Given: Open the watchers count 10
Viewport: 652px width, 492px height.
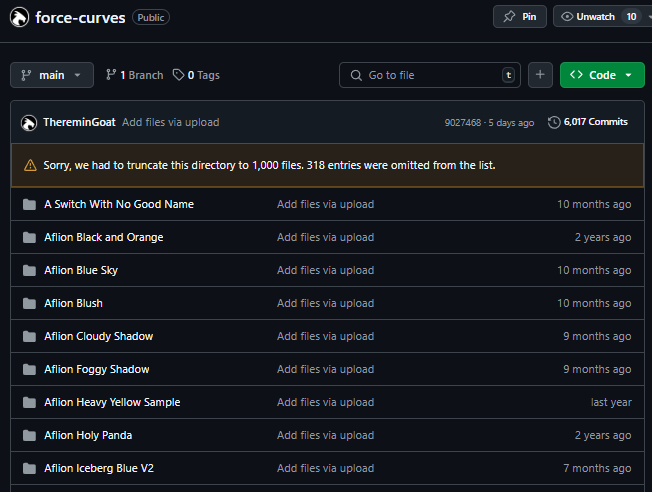Looking at the screenshot, I should point(631,17).
